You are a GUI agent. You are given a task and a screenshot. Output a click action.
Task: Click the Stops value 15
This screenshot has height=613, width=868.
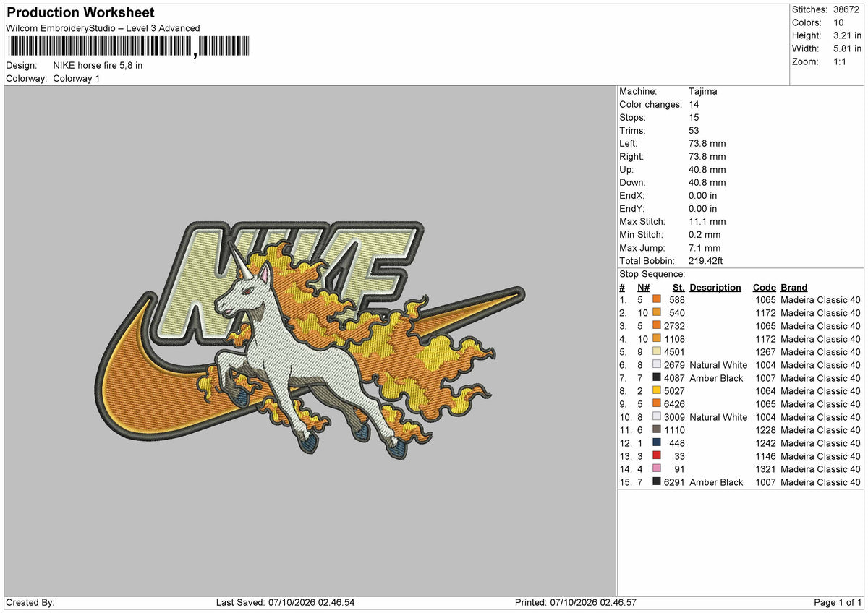click(x=694, y=117)
